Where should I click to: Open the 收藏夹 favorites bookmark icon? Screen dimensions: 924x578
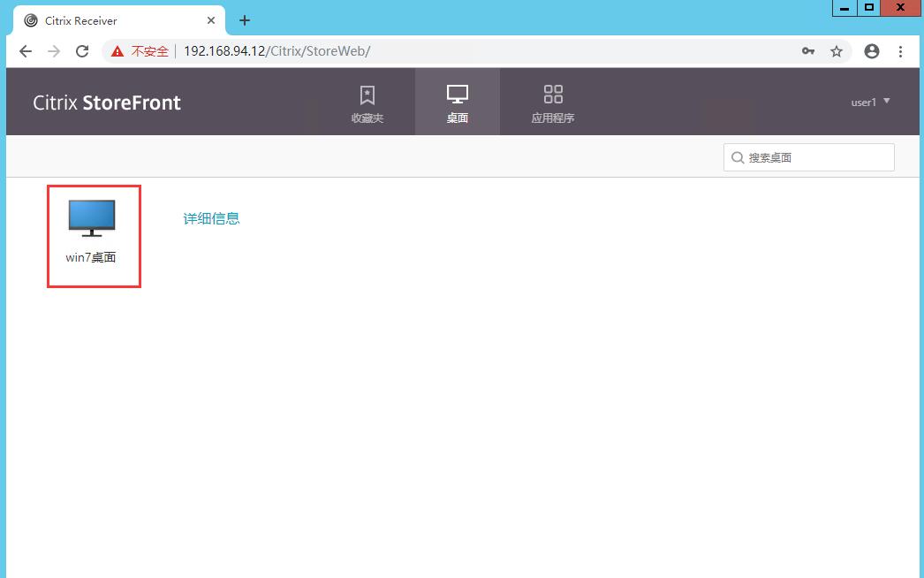click(x=367, y=101)
